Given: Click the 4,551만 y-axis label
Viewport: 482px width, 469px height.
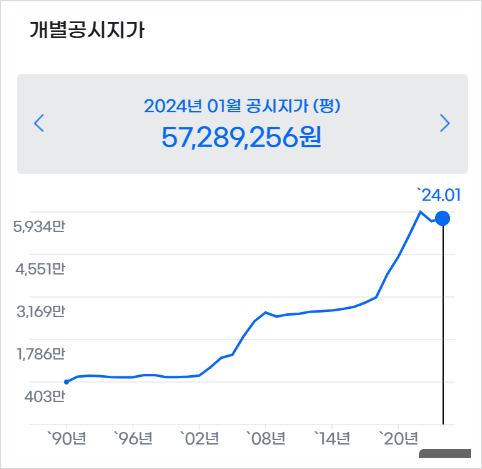Looking at the screenshot, I should 40,269.
